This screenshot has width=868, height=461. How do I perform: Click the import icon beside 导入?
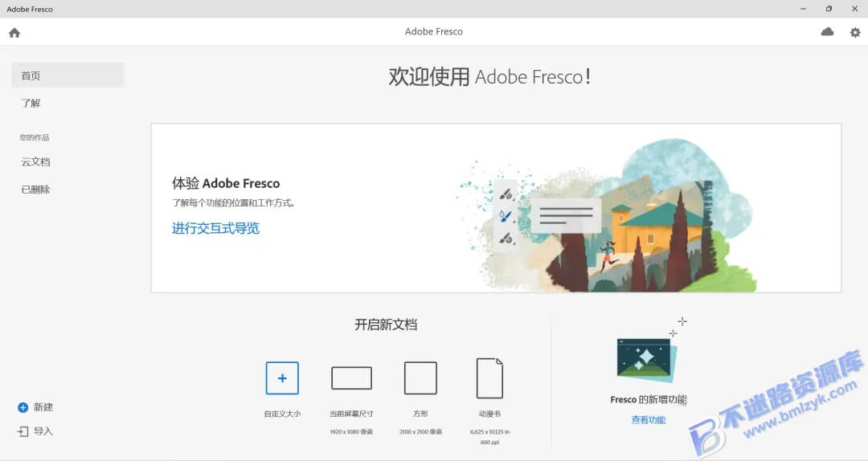tap(23, 431)
